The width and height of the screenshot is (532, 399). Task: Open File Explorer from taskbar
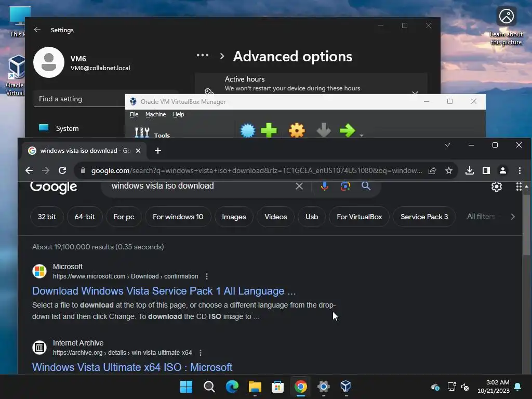[255, 387]
